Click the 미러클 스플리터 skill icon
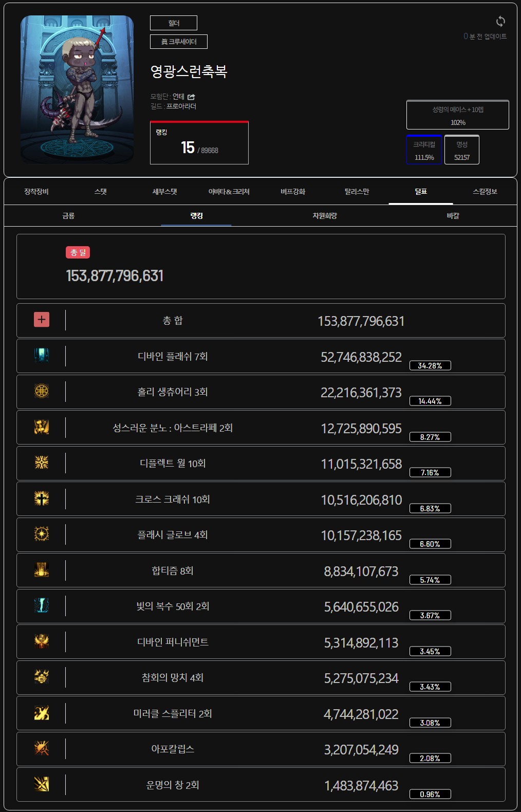 pyautogui.click(x=42, y=713)
